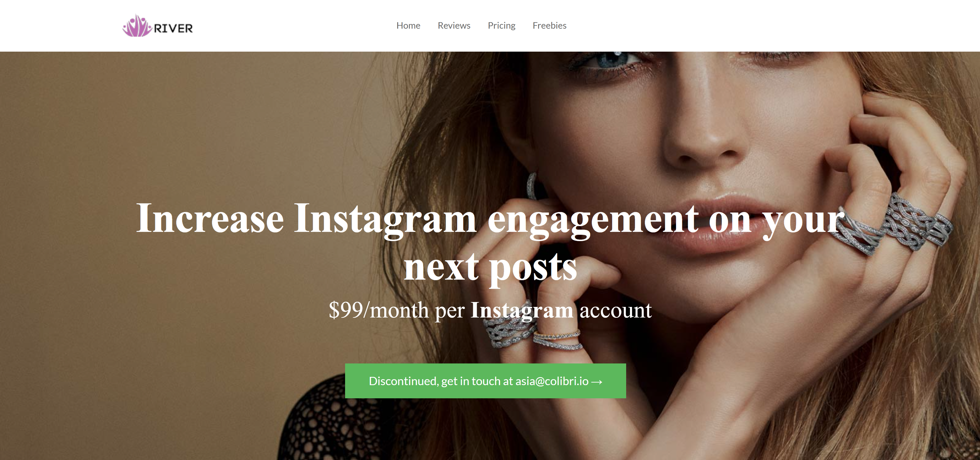This screenshot has width=980, height=460.
Task: Open the Home menu item
Action: [408, 26]
